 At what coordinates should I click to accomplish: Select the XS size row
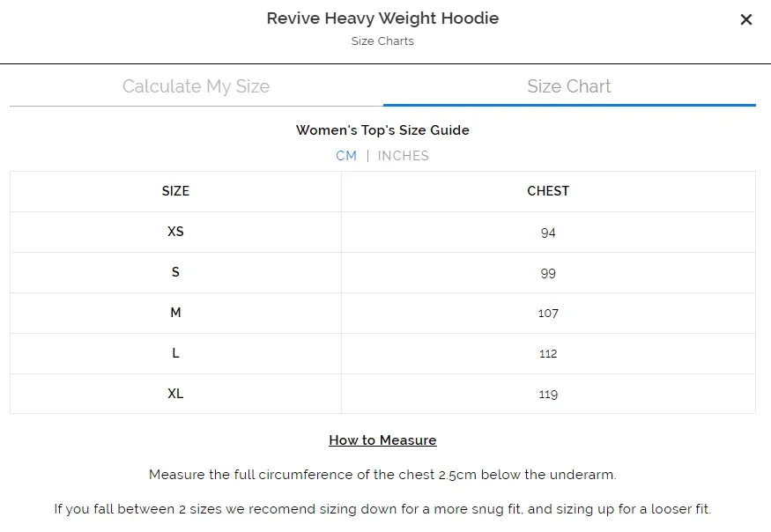tap(175, 232)
